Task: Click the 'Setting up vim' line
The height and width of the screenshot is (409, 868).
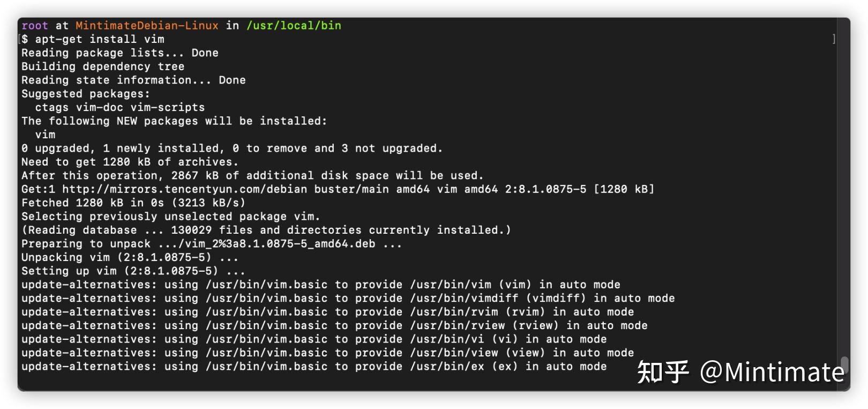Action: tap(133, 271)
